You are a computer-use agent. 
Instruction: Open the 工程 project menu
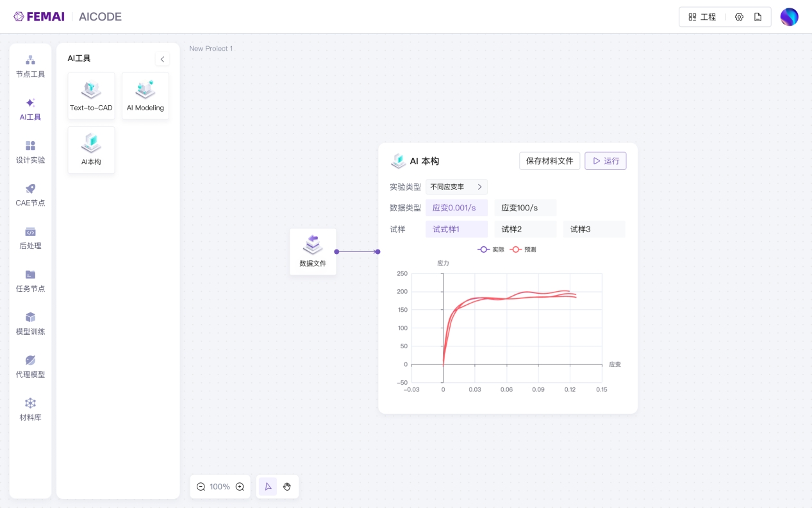[x=702, y=17]
